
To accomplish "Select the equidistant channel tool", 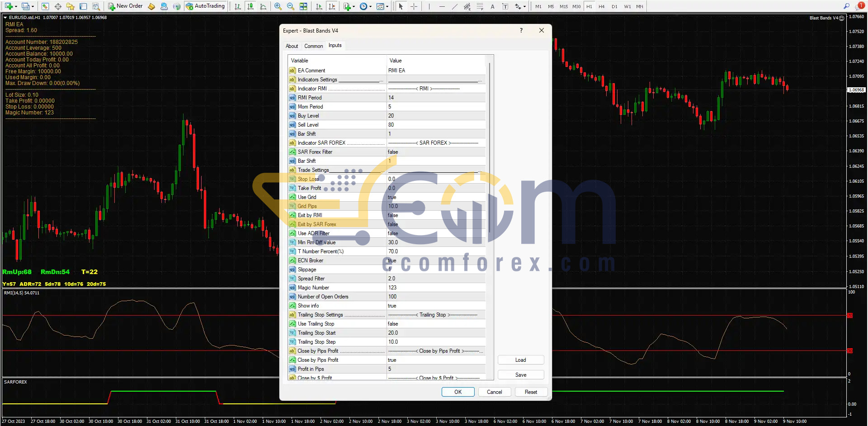I will pos(467,6).
